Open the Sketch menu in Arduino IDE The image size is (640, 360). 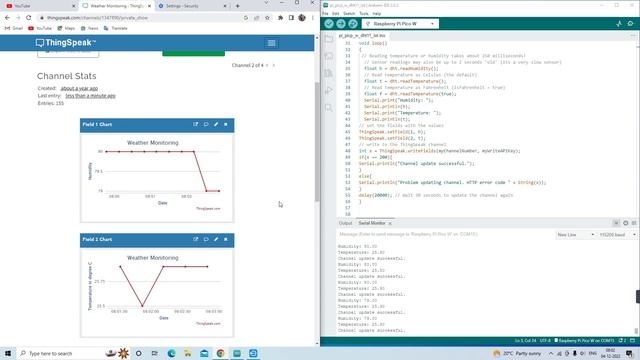tap(349, 13)
